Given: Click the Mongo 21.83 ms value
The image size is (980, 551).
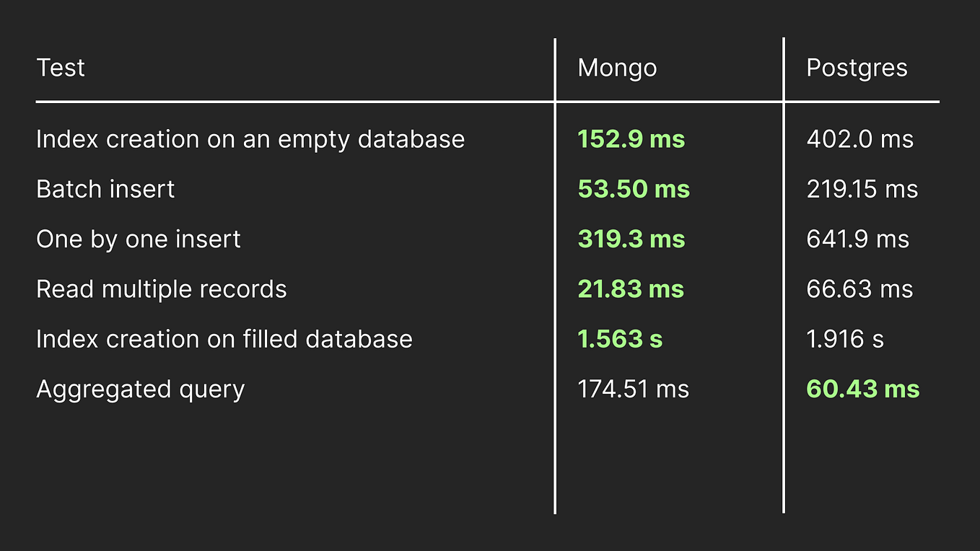Looking at the screenshot, I should [x=631, y=289].
